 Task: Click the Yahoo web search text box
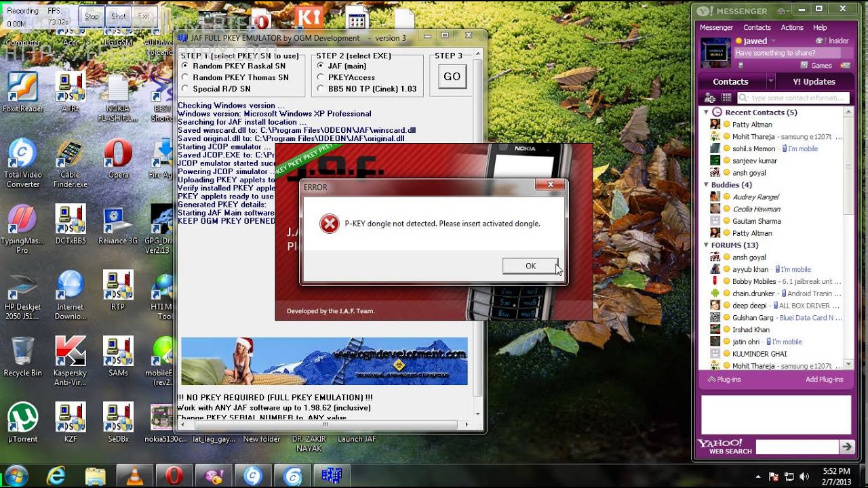coord(797,447)
